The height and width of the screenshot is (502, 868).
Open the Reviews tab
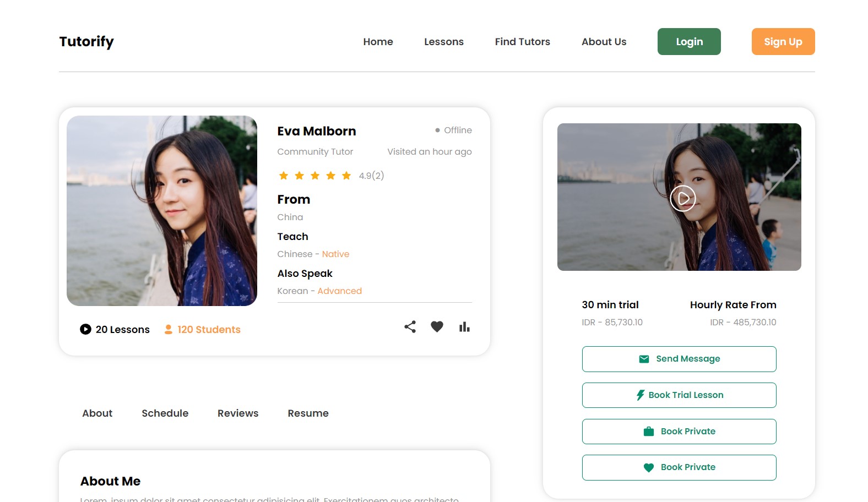(238, 413)
